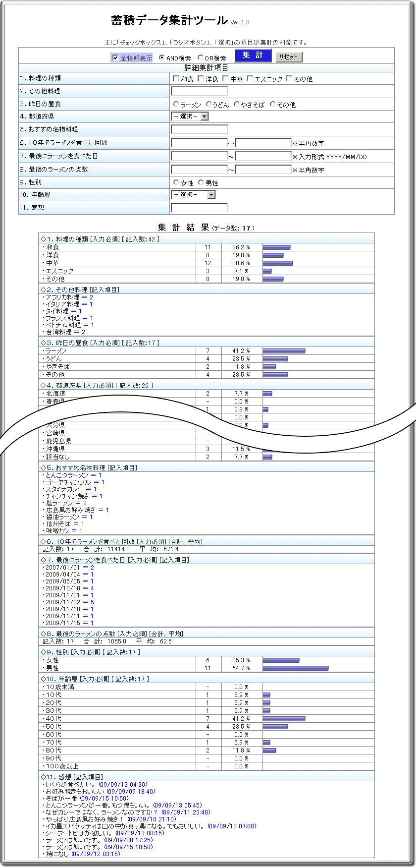Select その他 for yesterday's lunch
This screenshot has height=868, width=416.
[272, 104]
